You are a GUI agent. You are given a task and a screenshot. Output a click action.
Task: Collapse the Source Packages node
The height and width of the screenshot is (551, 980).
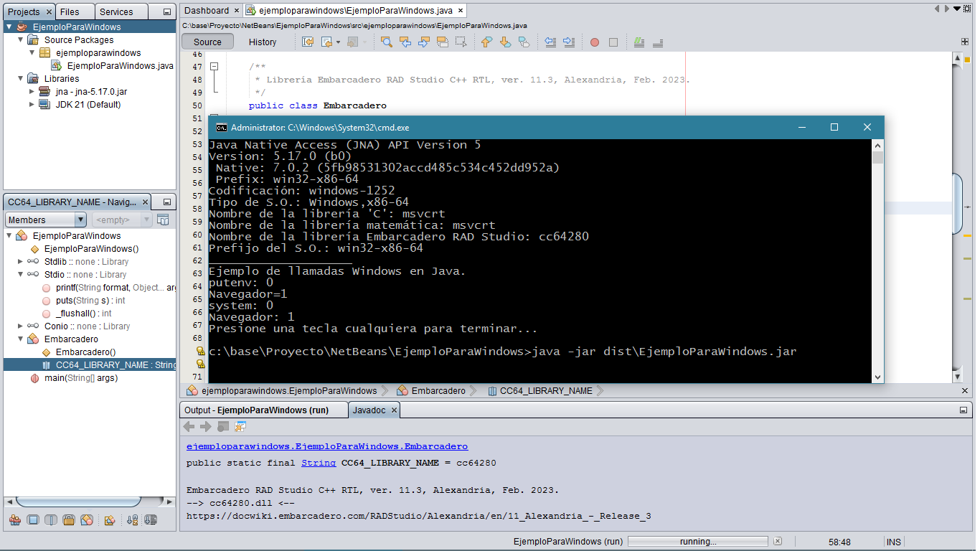click(x=20, y=39)
